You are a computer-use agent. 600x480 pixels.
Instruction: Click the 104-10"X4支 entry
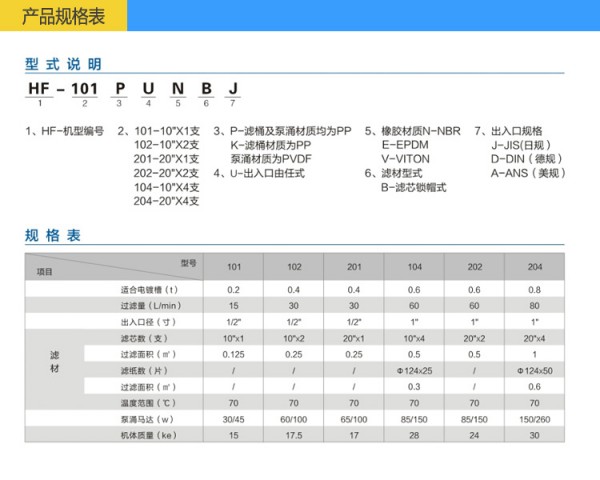tap(166, 187)
